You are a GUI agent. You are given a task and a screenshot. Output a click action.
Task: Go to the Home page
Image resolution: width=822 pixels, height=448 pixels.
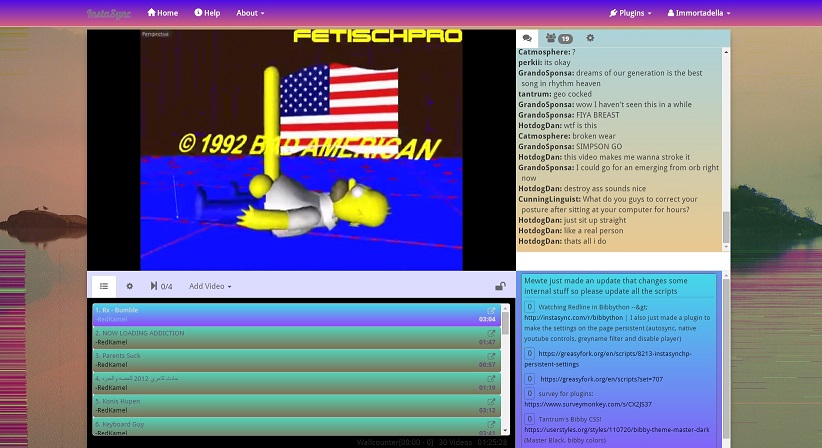(x=163, y=13)
